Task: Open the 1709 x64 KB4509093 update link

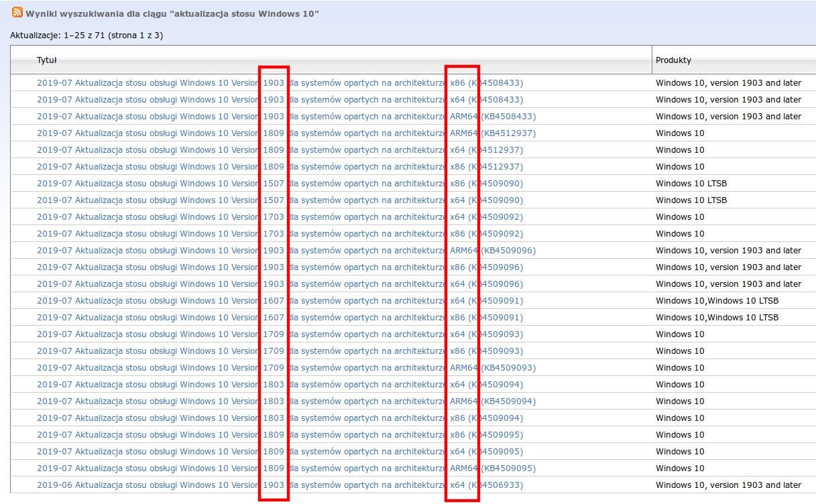Action: [280, 334]
